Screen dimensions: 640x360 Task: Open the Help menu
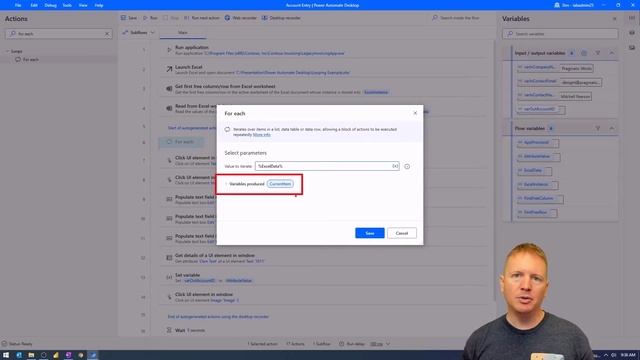tap(99, 5)
